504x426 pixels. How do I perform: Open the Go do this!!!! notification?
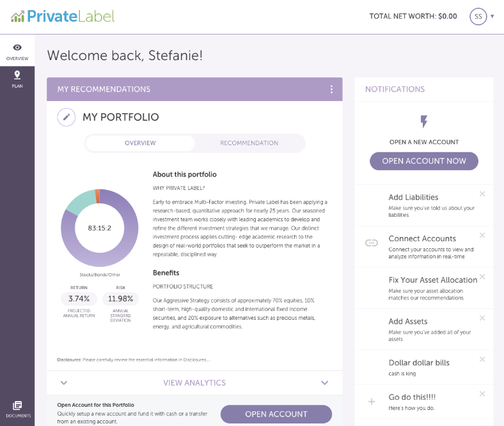coord(424,402)
